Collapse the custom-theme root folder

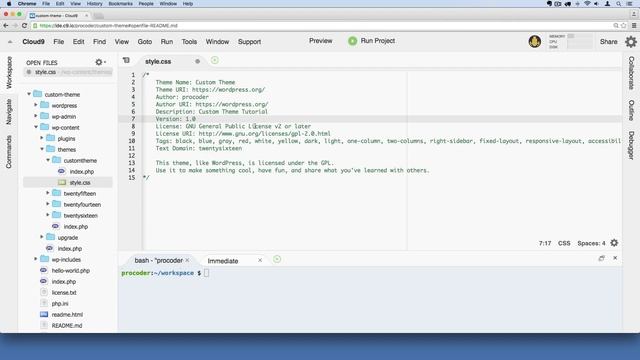pyautogui.click(x=29, y=94)
